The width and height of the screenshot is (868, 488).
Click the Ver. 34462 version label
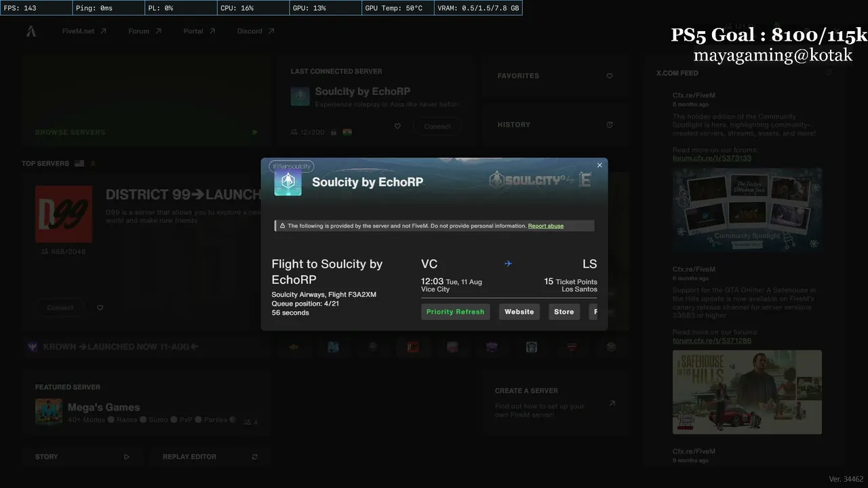[x=846, y=479]
